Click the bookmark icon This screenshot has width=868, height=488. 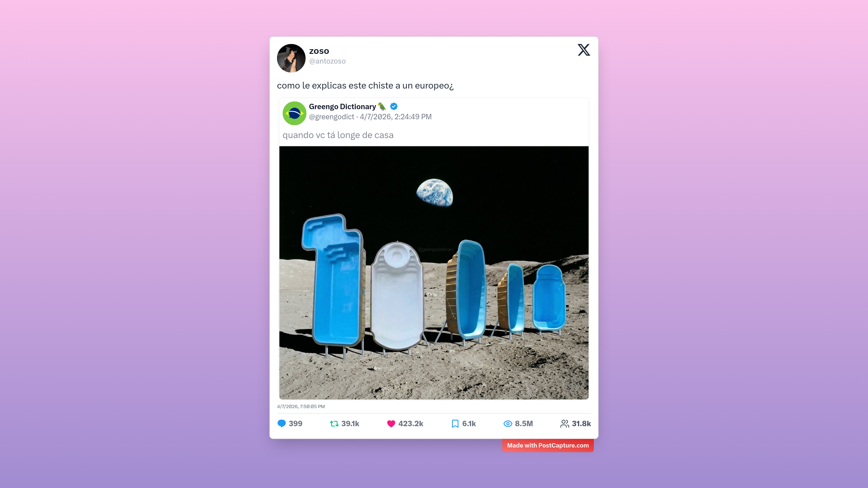click(455, 424)
